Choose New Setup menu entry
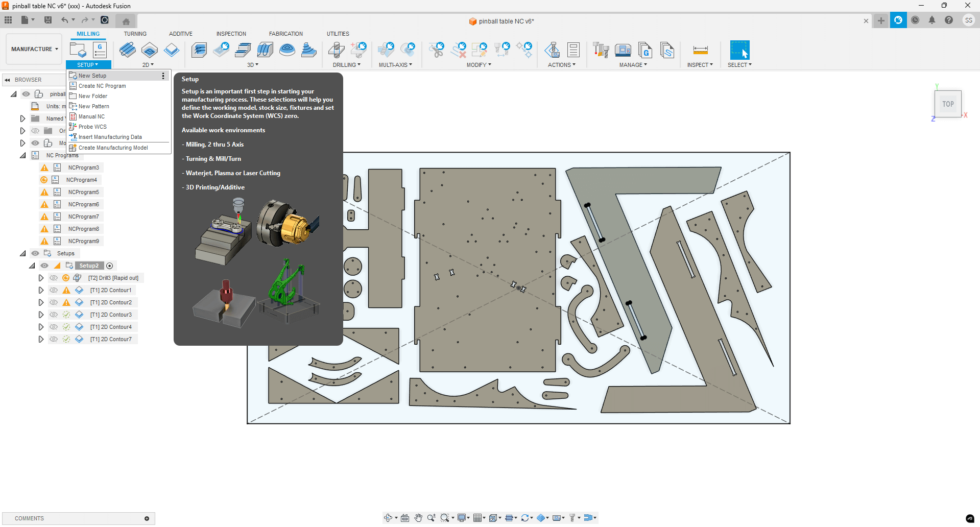Image resolution: width=980 pixels, height=527 pixels. 119,76
